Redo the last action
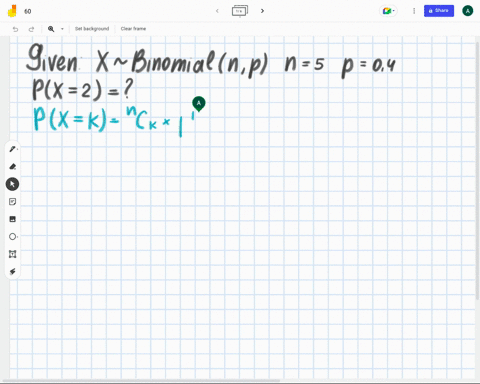Viewport: 480px width, 384px height. coord(31,29)
